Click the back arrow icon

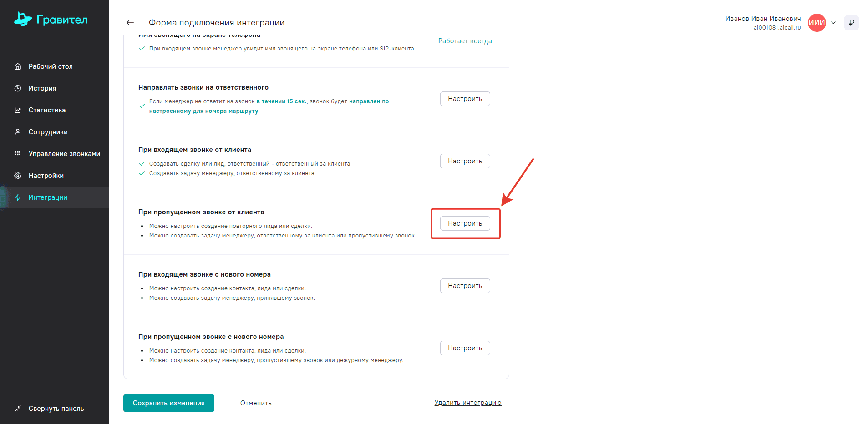pyautogui.click(x=130, y=23)
